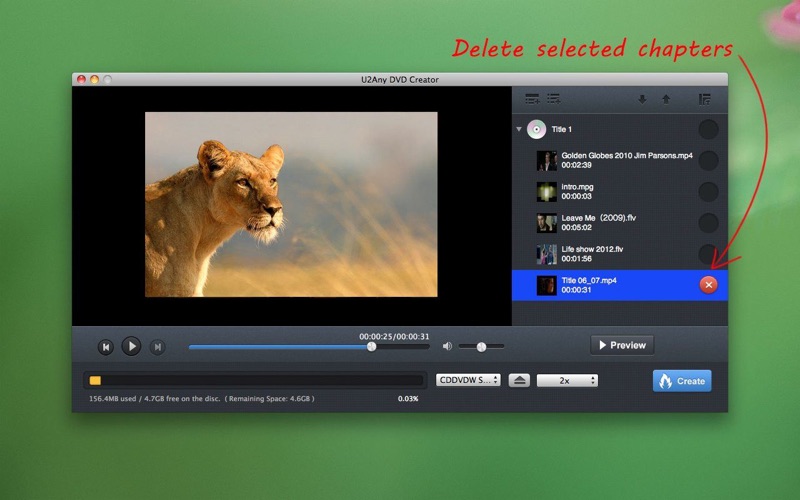800x500 pixels.
Task: Open the 2x burn speed dropdown
Action: tap(567, 380)
